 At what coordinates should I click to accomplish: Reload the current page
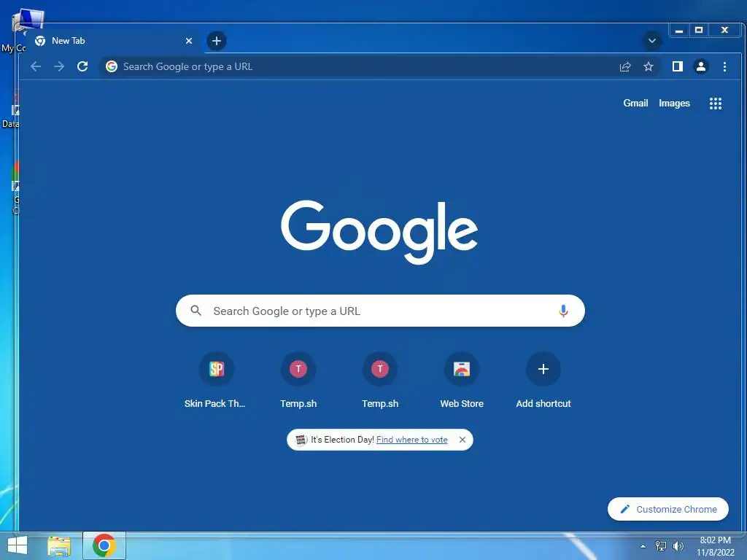82,66
